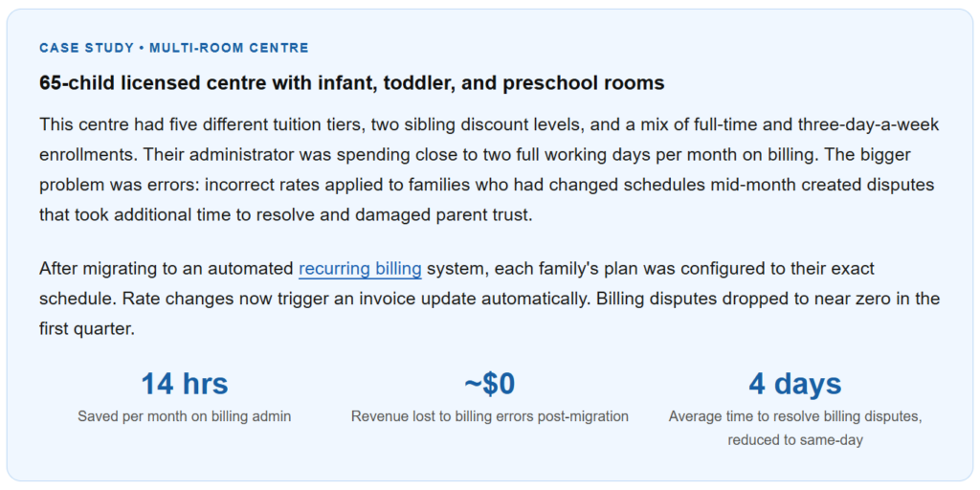Click the phrase 'After migrating to an automated'
The width and height of the screenshot is (980, 490).
tap(167, 269)
